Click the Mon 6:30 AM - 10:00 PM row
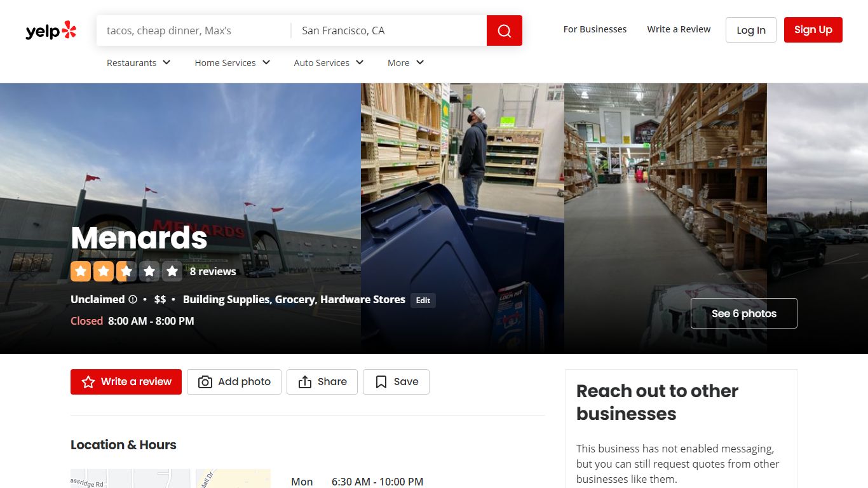The image size is (868, 488). (357, 482)
